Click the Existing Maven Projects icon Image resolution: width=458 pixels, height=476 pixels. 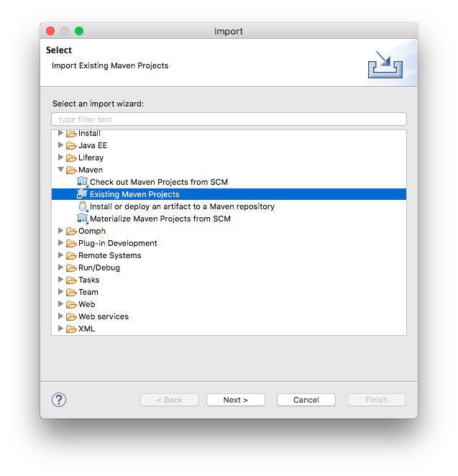pos(82,194)
